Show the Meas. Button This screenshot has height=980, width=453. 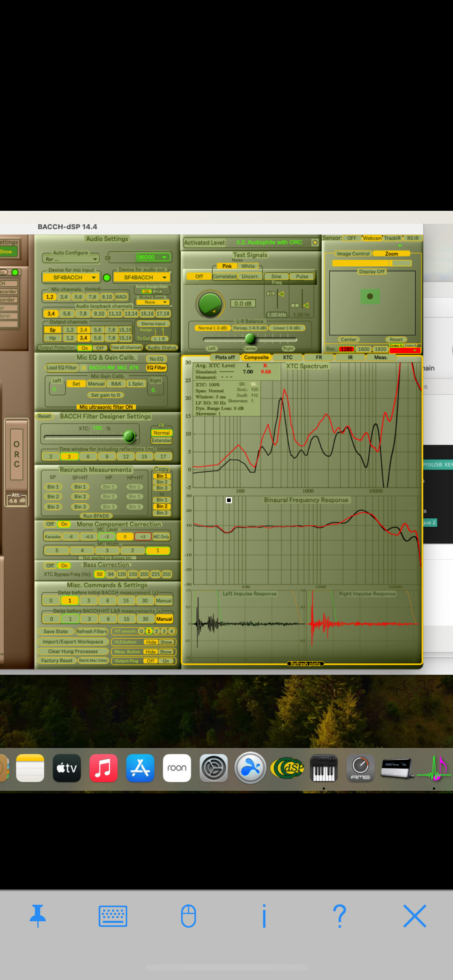(x=166, y=652)
